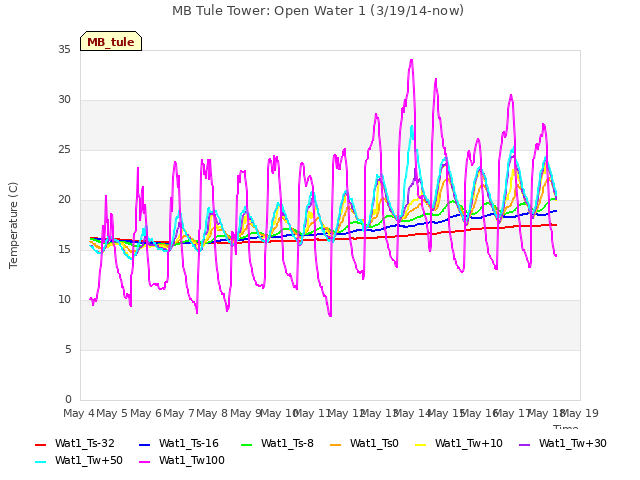
Task: Click the Wat1_Tw+10 legend label
Action: (469, 443)
